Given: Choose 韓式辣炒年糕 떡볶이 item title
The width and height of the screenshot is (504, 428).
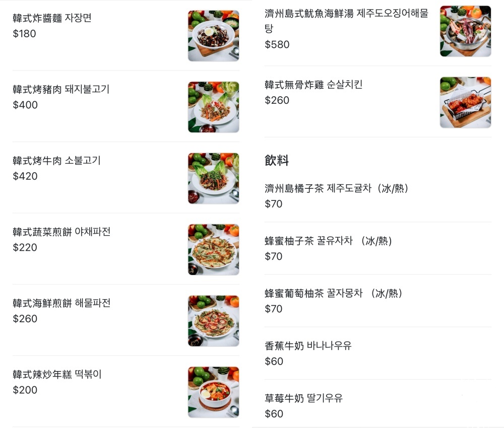Looking at the screenshot, I should (57, 374).
